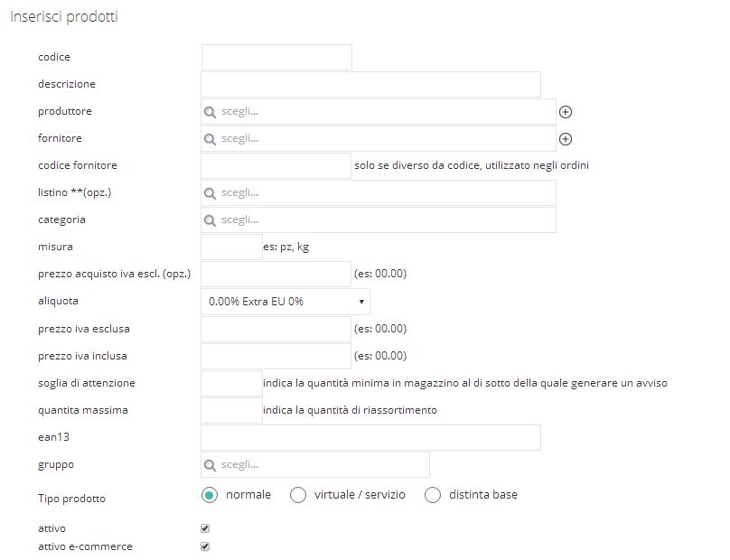Click the search icon in produttore field
Viewport: 730px width, 560px height.
click(x=210, y=112)
